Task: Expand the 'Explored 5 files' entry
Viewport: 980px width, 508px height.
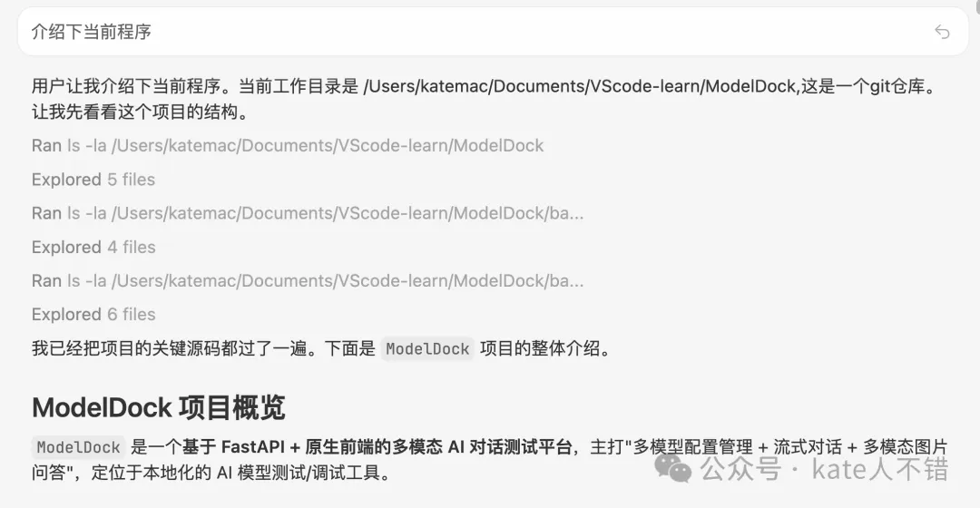Action: [x=93, y=180]
